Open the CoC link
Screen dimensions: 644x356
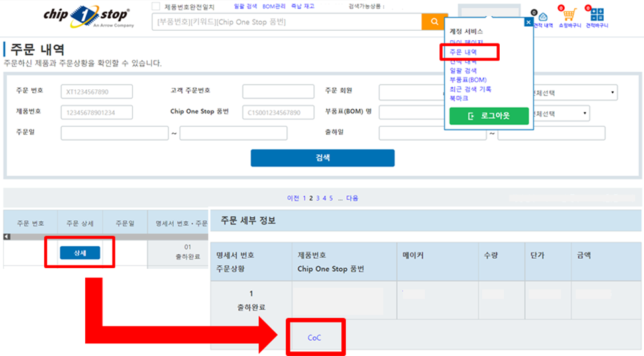pyautogui.click(x=314, y=337)
